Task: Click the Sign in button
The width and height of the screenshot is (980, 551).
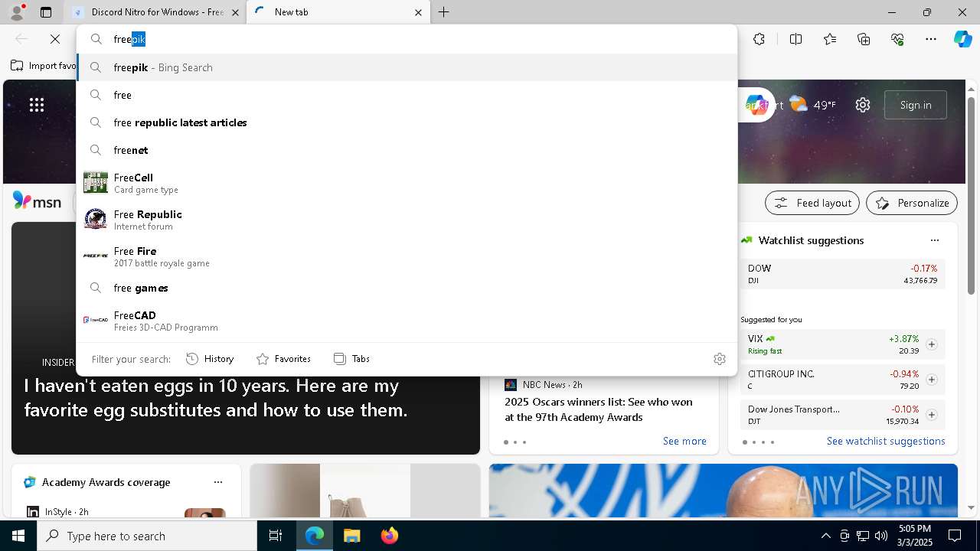Action: tap(916, 105)
